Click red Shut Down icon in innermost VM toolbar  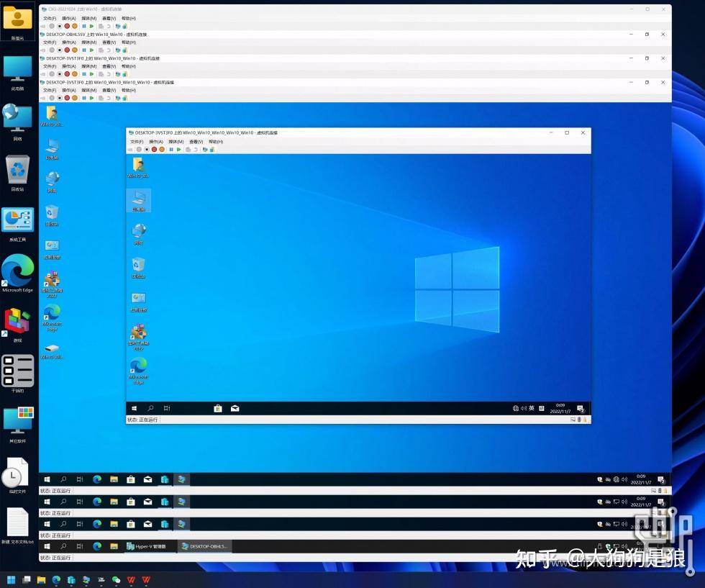click(154, 150)
